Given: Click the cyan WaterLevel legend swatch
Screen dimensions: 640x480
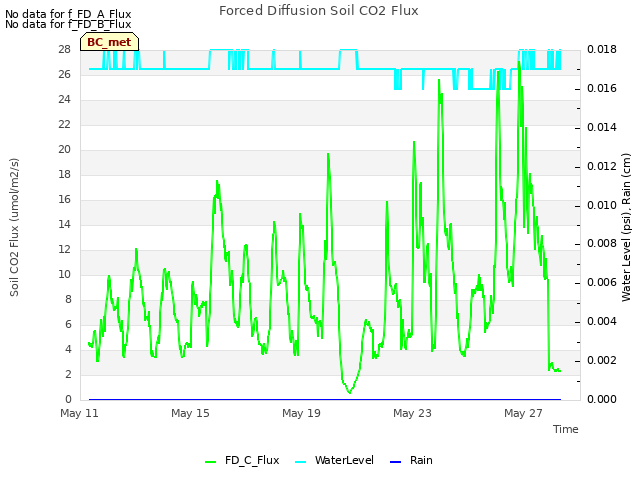Looking at the screenshot, I should tap(300, 462).
